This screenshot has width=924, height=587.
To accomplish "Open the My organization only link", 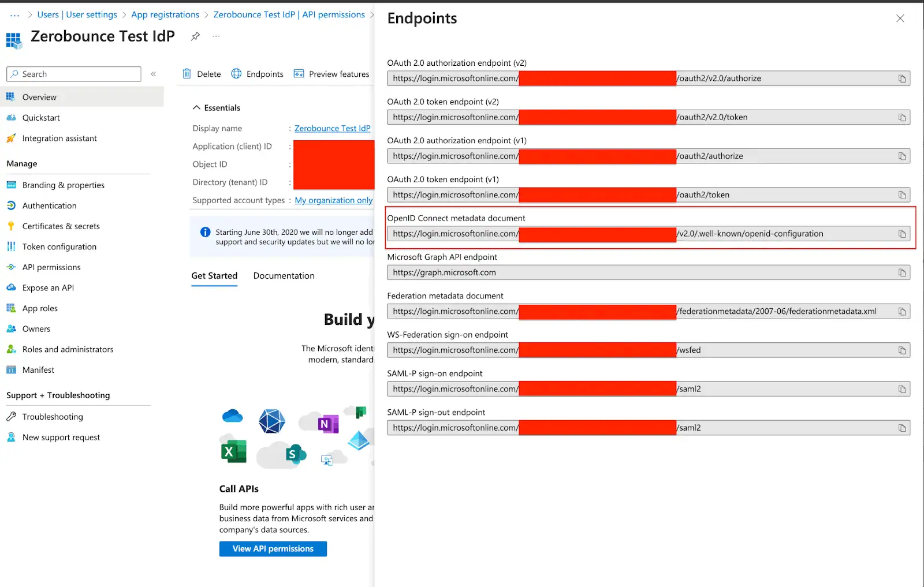I will tap(333, 200).
